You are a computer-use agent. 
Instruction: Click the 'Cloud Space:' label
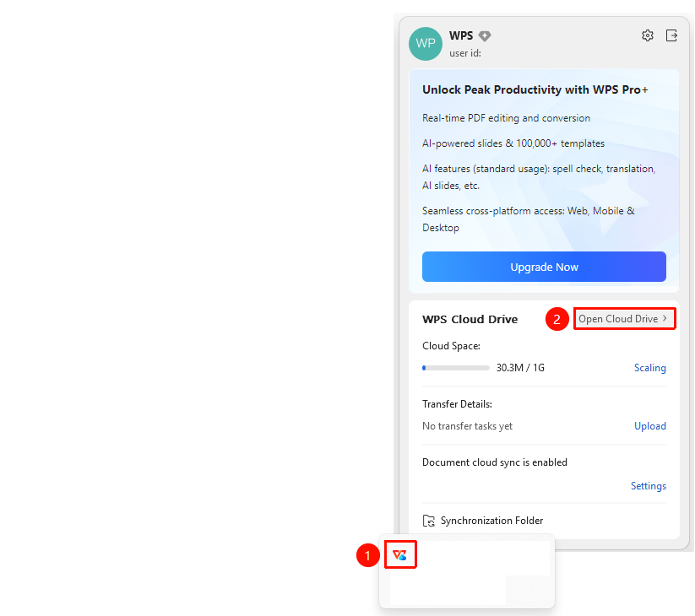click(x=451, y=346)
